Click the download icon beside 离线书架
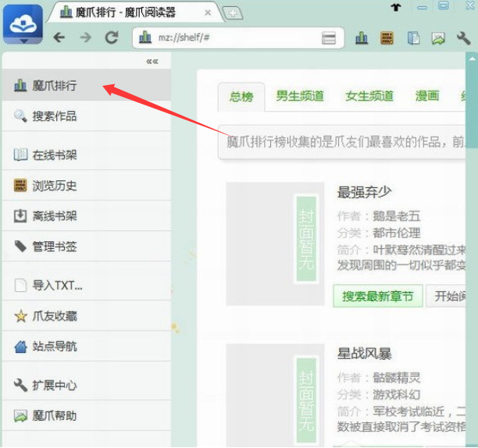The width and height of the screenshot is (478, 448). (20, 215)
